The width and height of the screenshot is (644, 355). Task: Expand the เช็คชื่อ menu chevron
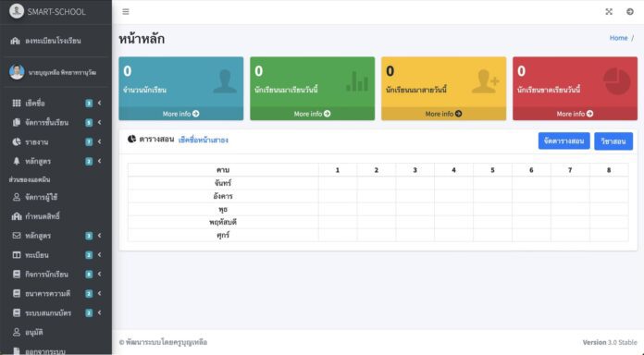[x=99, y=103]
